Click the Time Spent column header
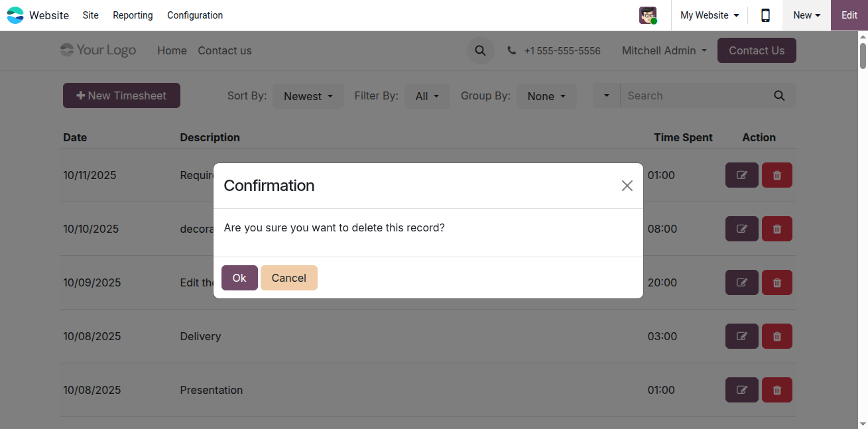 point(683,137)
